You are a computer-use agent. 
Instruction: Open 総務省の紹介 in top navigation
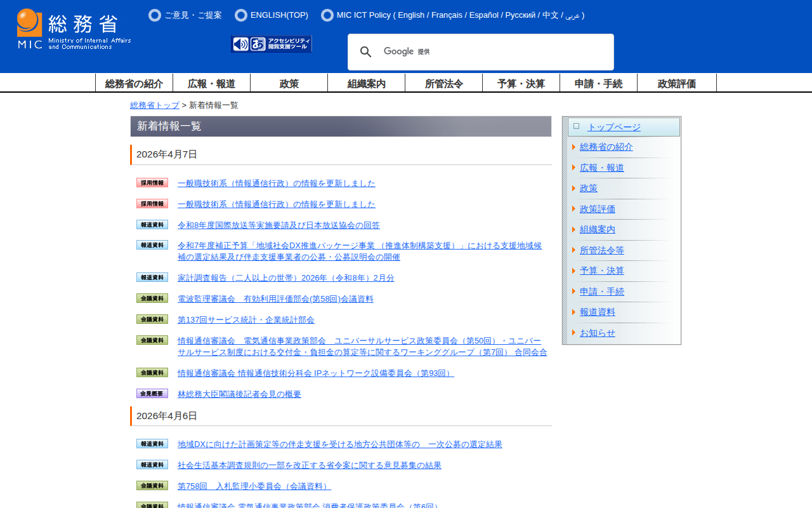click(134, 83)
